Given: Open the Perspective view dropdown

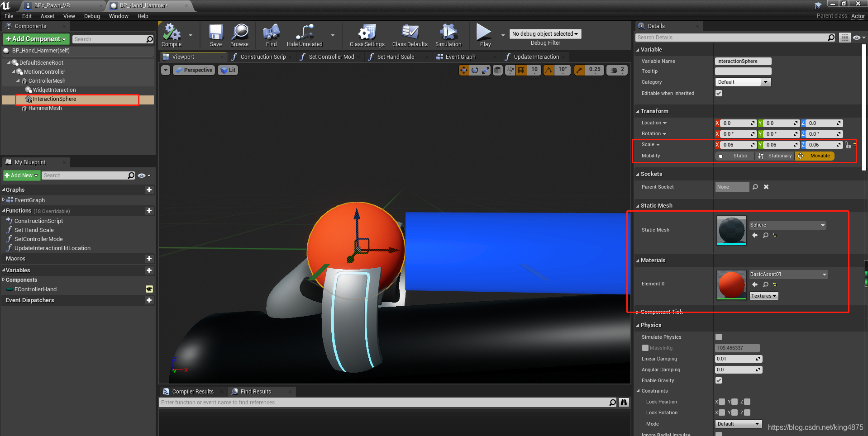Looking at the screenshot, I should (x=194, y=70).
